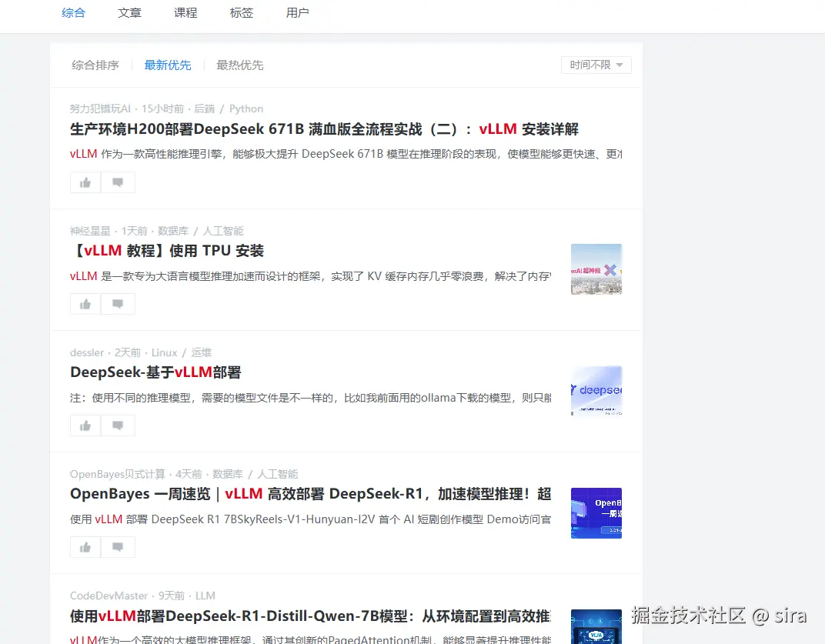Dislike the OpenBayes 一周速览 article
Screen dimensions: 825x644
point(118,547)
